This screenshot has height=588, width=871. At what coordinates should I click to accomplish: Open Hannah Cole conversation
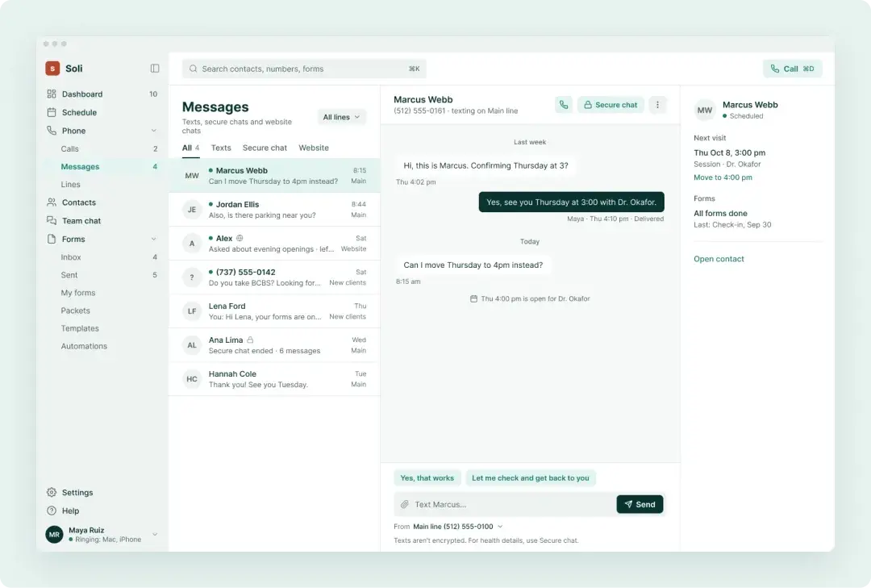(274, 379)
